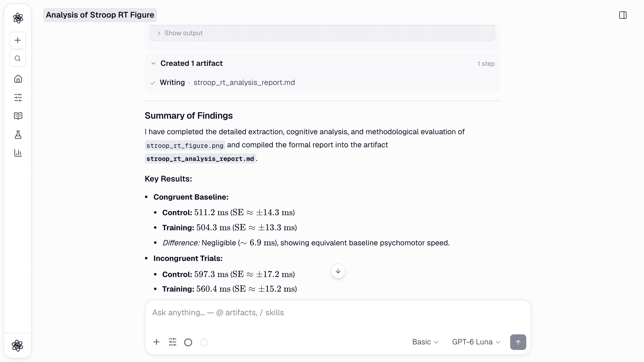Image resolution: width=644 pixels, height=362 pixels.
Task: Click the atom logo at sidebar top
Action: [x=18, y=18]
